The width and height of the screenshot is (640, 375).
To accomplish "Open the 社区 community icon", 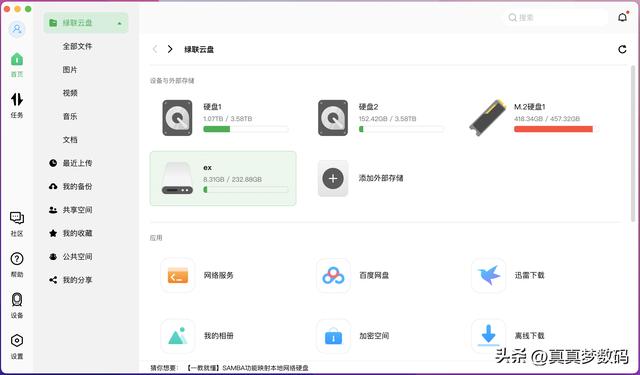I will coord(17,218).
